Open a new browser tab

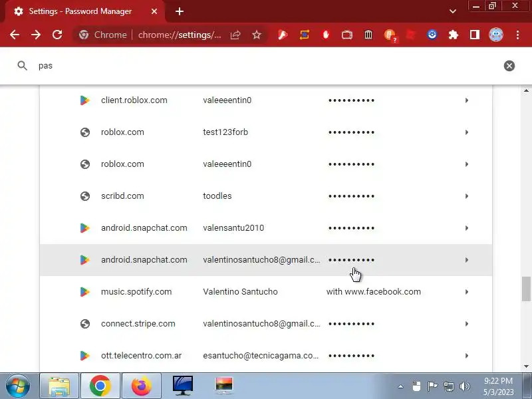[180, 11]
